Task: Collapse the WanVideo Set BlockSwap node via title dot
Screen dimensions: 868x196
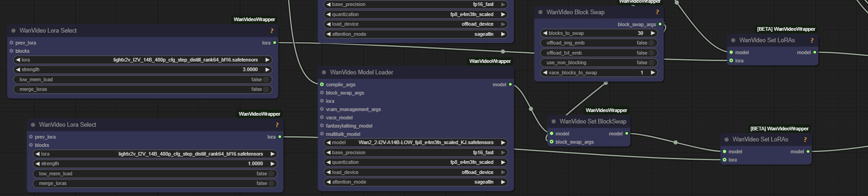Action: 554,122
